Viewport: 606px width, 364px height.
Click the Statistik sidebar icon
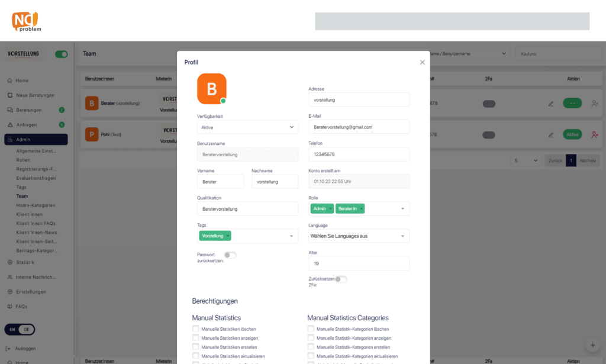coord(9,262)
